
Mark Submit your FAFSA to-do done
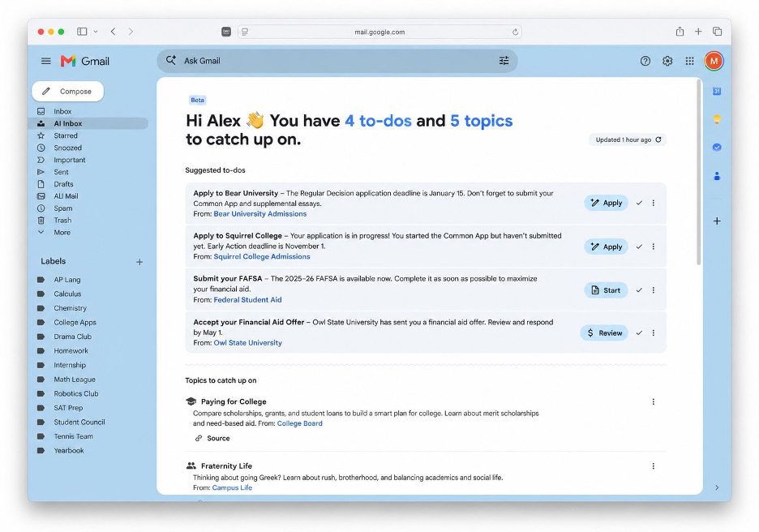[x=639, y=290]
